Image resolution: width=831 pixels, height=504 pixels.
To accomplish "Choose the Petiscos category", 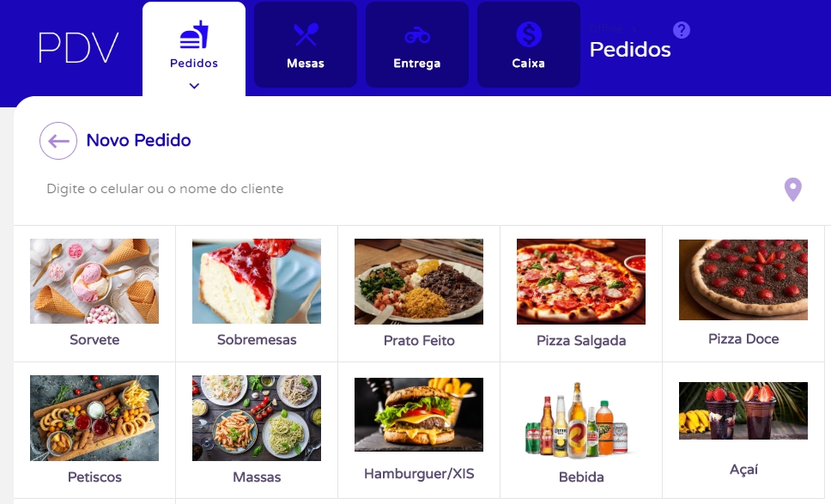I will pos(94,430).
